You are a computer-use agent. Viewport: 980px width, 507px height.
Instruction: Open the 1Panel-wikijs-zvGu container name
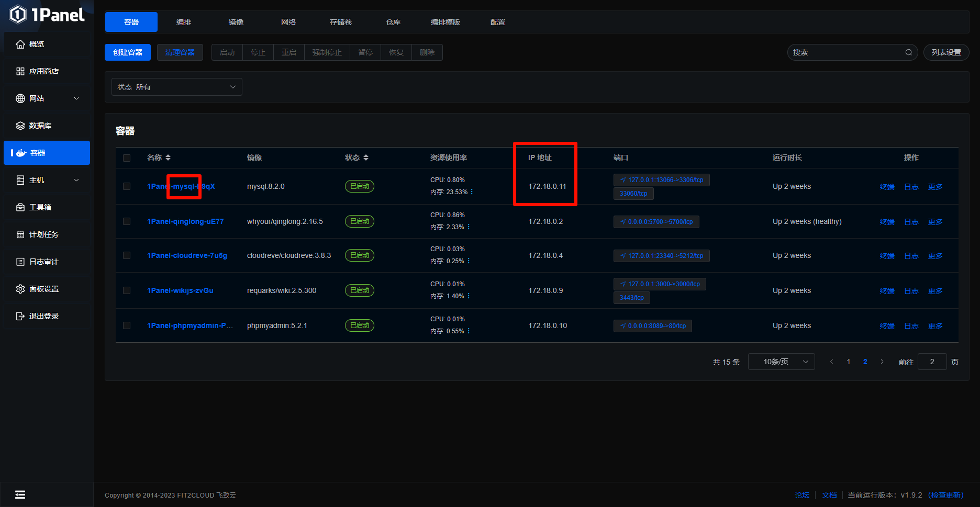[x=180, y=290]
